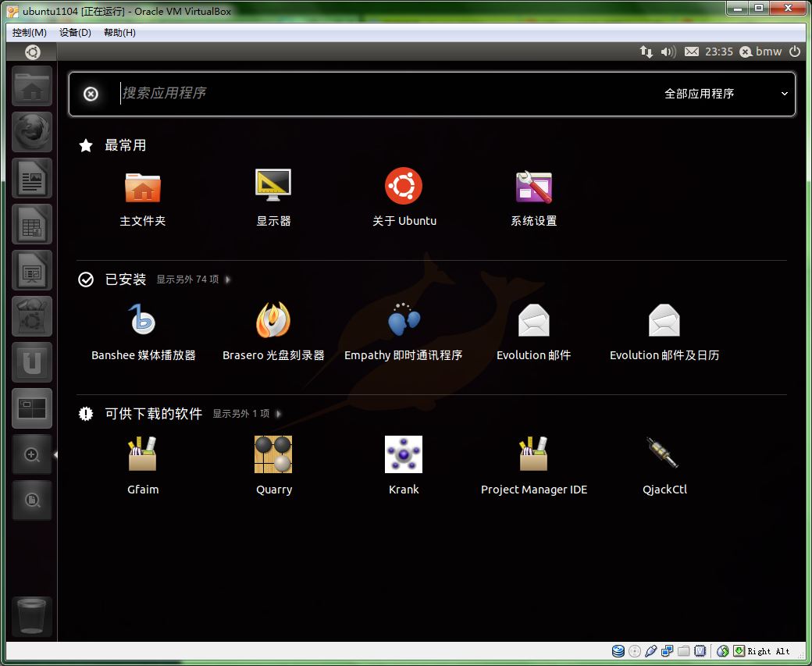The height and width of the screenshot is (666, 812).
Task: Click Firefox icon in the launcher
Action: tap(32, 132)
